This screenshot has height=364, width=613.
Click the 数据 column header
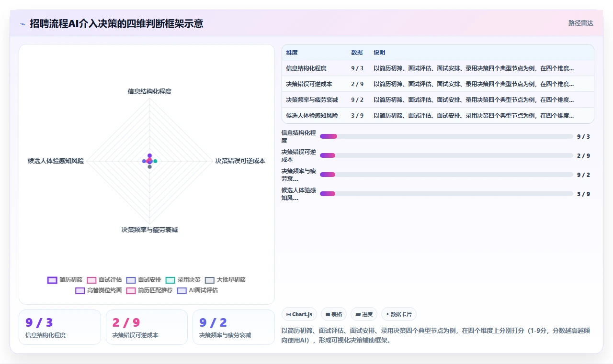click(x=357, y=53)
